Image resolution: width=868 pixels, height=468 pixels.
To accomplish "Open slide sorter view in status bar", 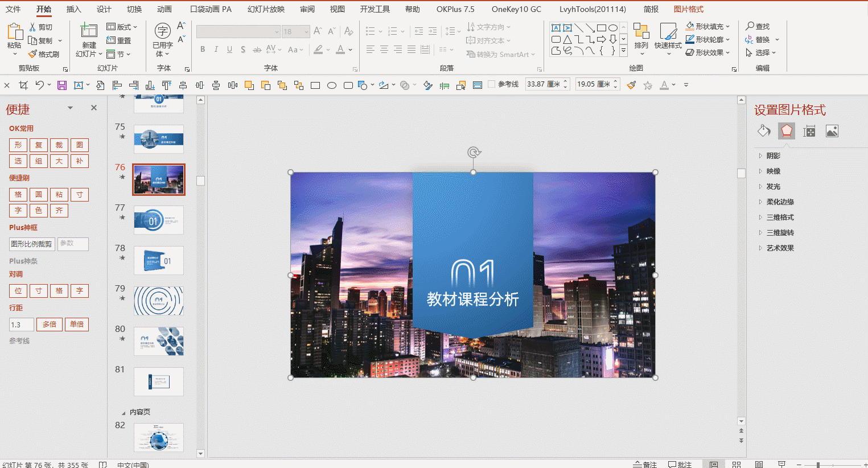I will tap(736, 464).
